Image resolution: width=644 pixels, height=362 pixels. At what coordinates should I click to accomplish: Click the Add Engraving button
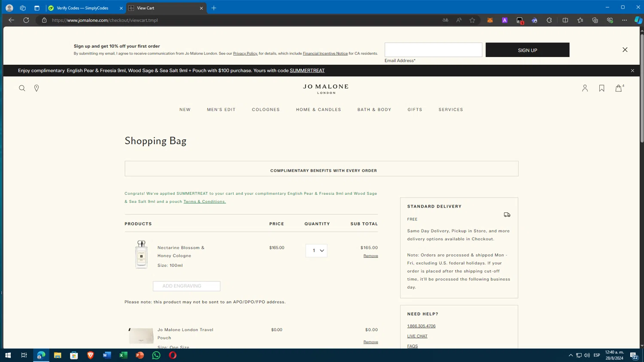(187, 286)
